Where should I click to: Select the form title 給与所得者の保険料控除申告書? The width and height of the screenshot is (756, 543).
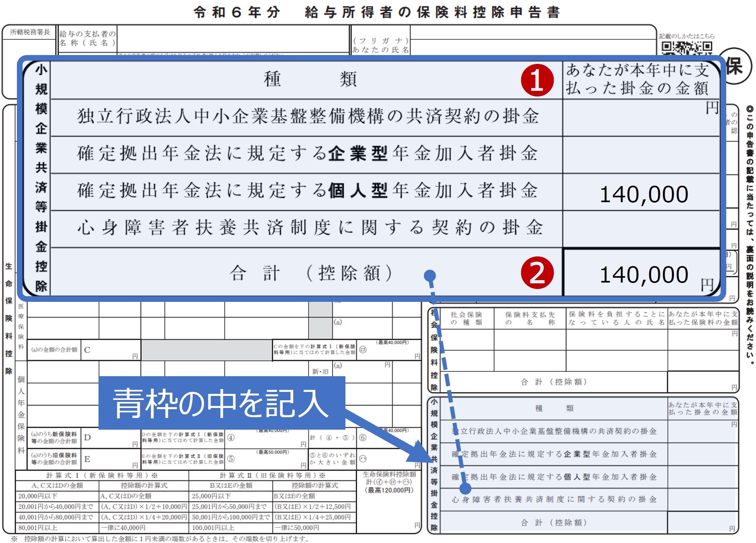tap(432, 12)
